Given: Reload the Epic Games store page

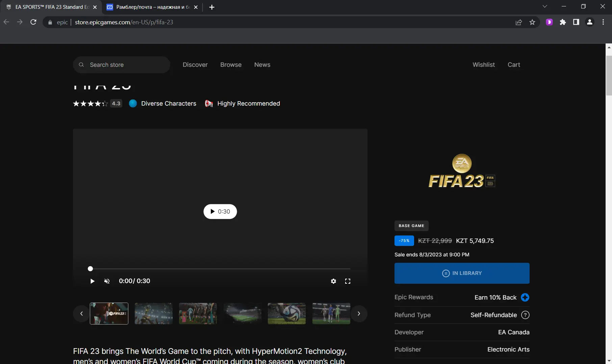Looking at the screenshot, I should [x=33, y=22].
